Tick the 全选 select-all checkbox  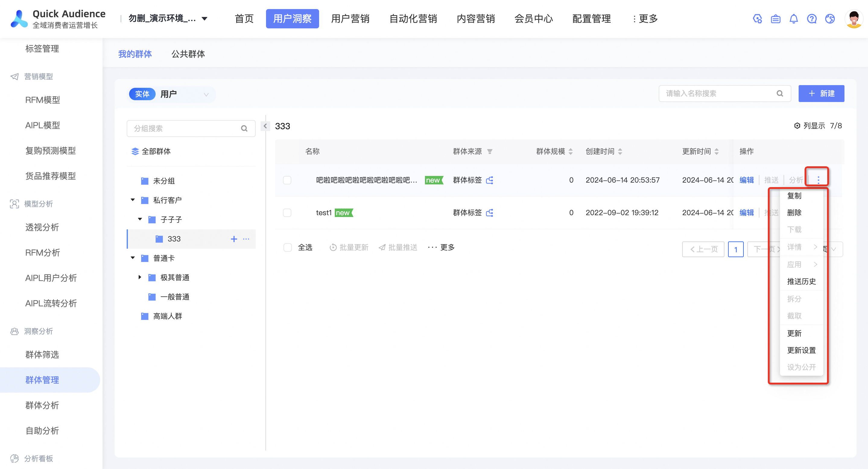[287, 247]
